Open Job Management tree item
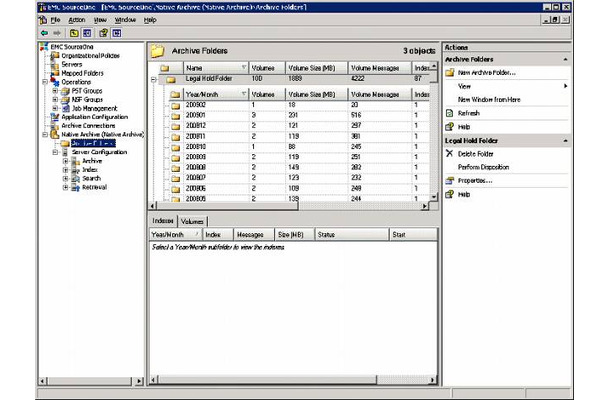Viewport: 610px width, 400px height. [x=95, y=108]
